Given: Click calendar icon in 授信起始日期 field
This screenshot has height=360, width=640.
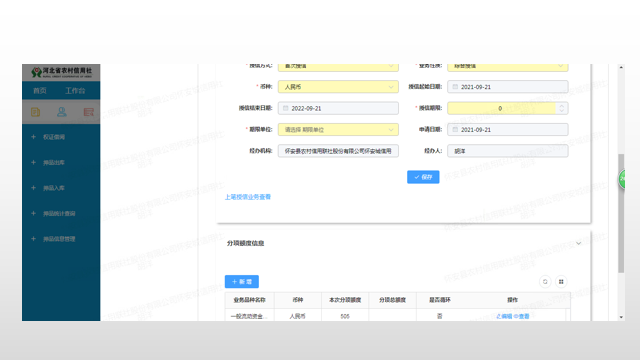Looking at the screenshot, I should coord(455,87).
